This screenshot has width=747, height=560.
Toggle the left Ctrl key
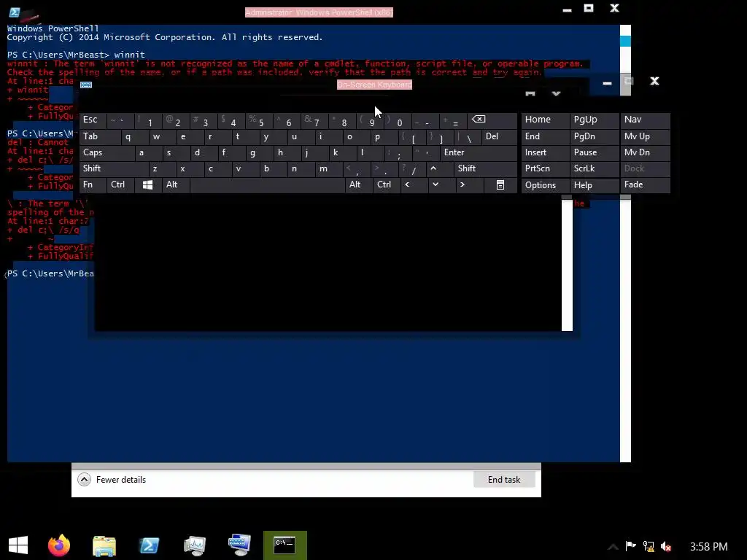point(120,184)
